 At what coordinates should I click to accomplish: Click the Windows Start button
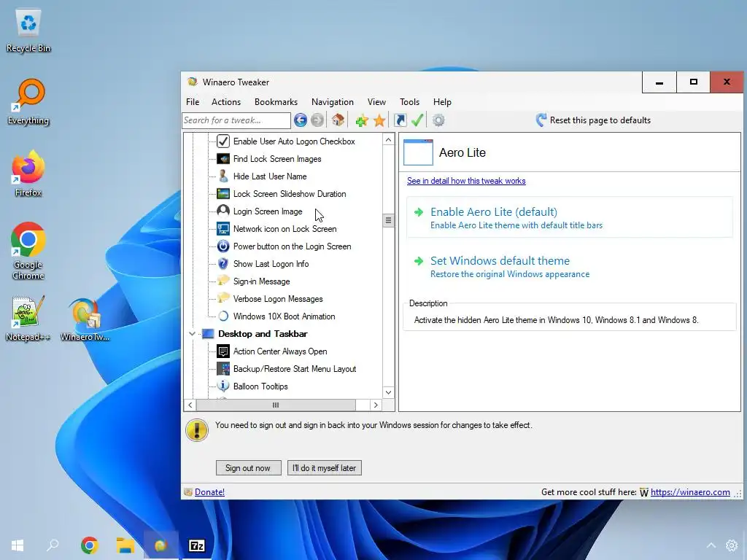pos(18,545)
